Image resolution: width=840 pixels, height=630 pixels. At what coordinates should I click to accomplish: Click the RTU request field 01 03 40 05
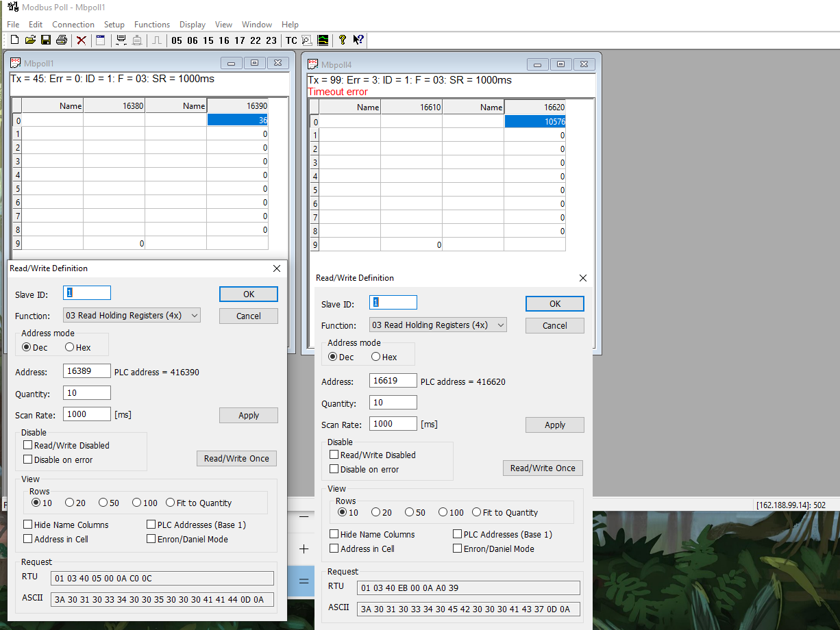click(x=162, y=578)
